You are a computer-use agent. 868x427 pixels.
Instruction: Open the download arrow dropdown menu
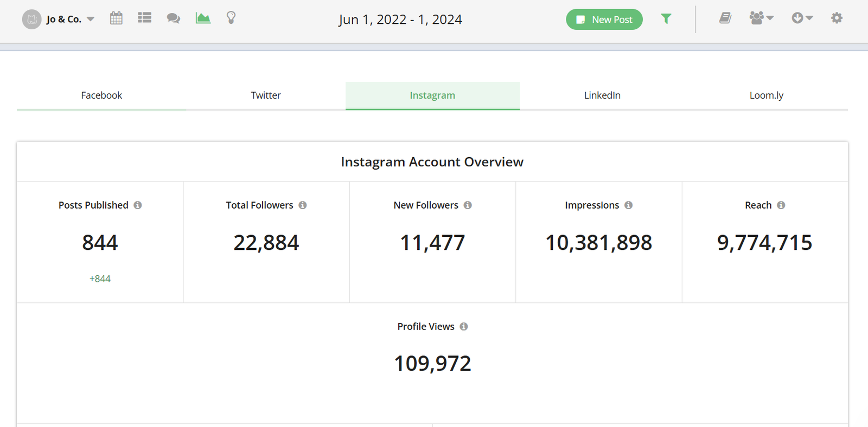tap(802, 18)
